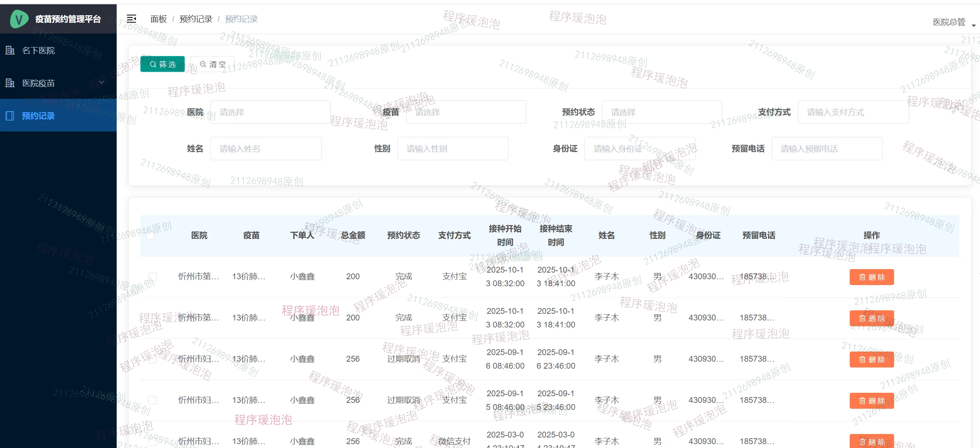This screenshot has width=980, height=448.
Task: Click the magnifier icon in 筛选 button
Action: click(153, 64)
